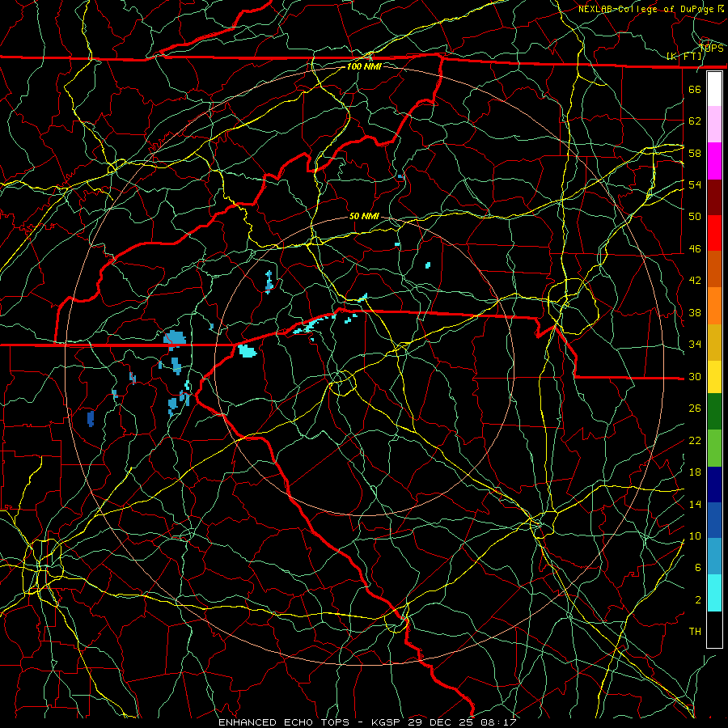Click the "50 NMI" range ring label
This screenshot has height=728, width=728.
pyautogui.click(x=364, y=216)
